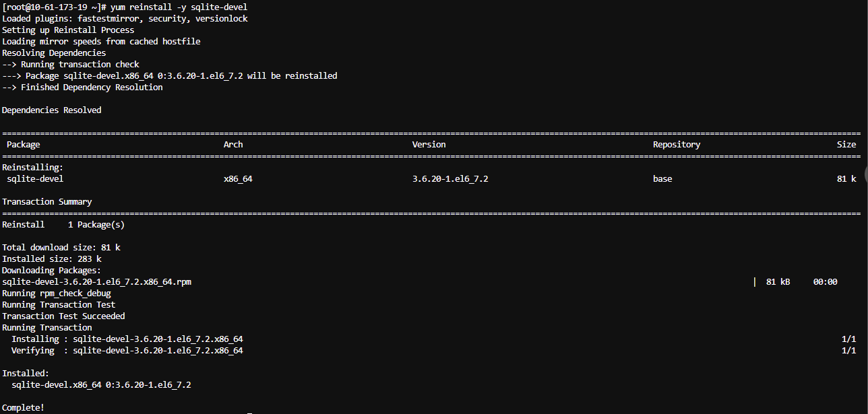Screen dimensions: 868x414
Task: Click the Transaction Summary heading
Action: (x=47, y=202)
